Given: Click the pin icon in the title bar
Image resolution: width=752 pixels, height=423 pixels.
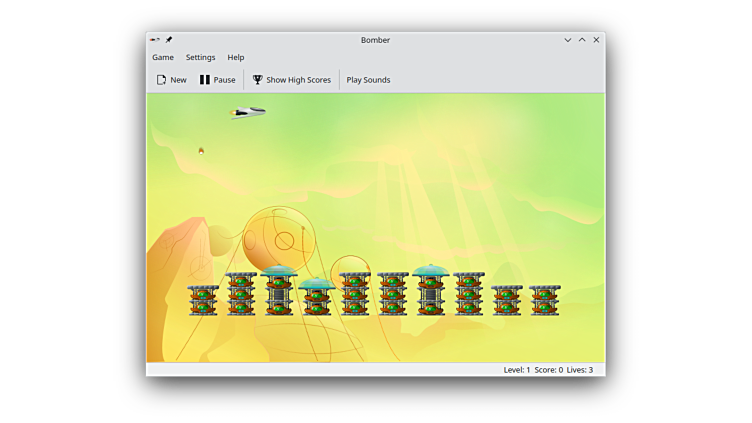Looking at the screenshot, I should click(x=169, y=40).
